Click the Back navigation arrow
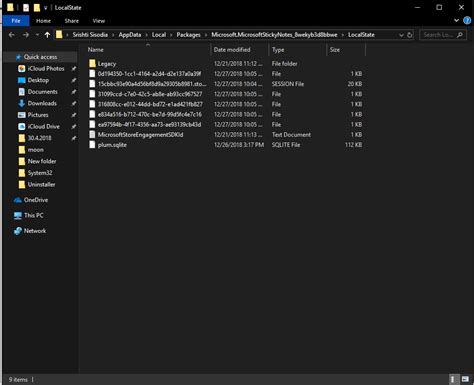474x385 pixels. click(11, 35)
